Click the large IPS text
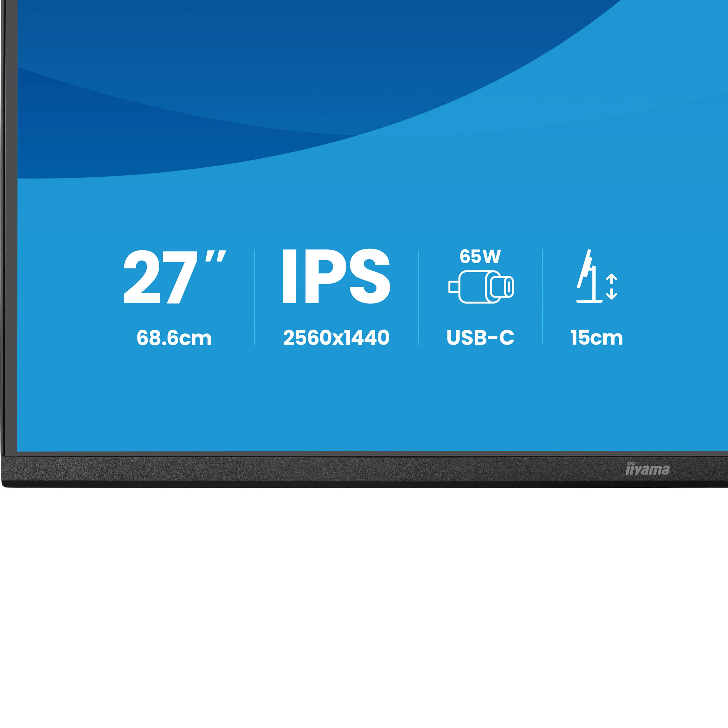The height and width of the screenshot is (728, 728). (336, 276)
